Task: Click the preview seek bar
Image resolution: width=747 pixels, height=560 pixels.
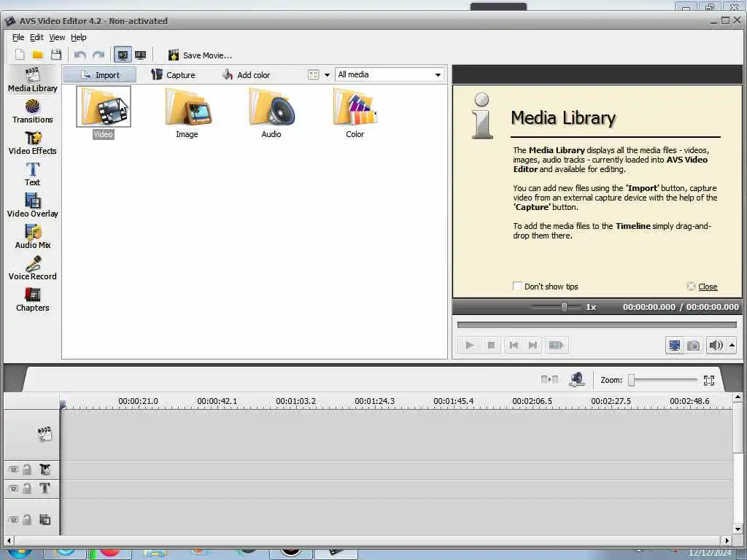Action: (597, 324)
